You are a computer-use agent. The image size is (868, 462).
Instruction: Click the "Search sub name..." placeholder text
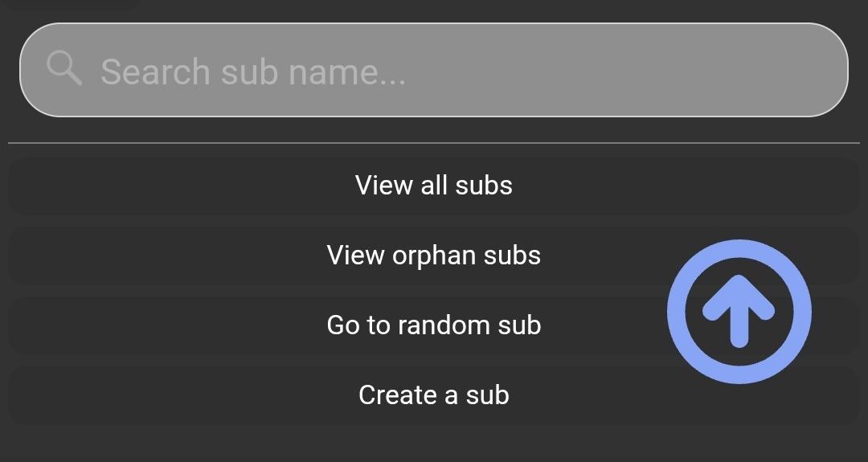[x=253, y=72]
